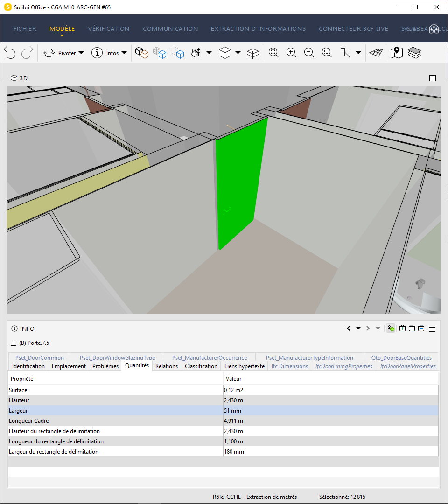
Task: Expand the cube view dropdown arrow
Action: (x=238, y=53)
